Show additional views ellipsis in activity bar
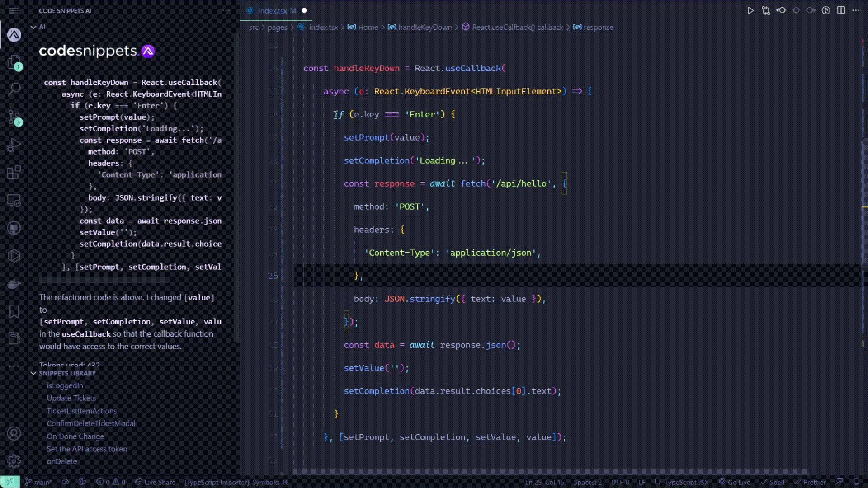The image size is (868, 488). (14, 366)
